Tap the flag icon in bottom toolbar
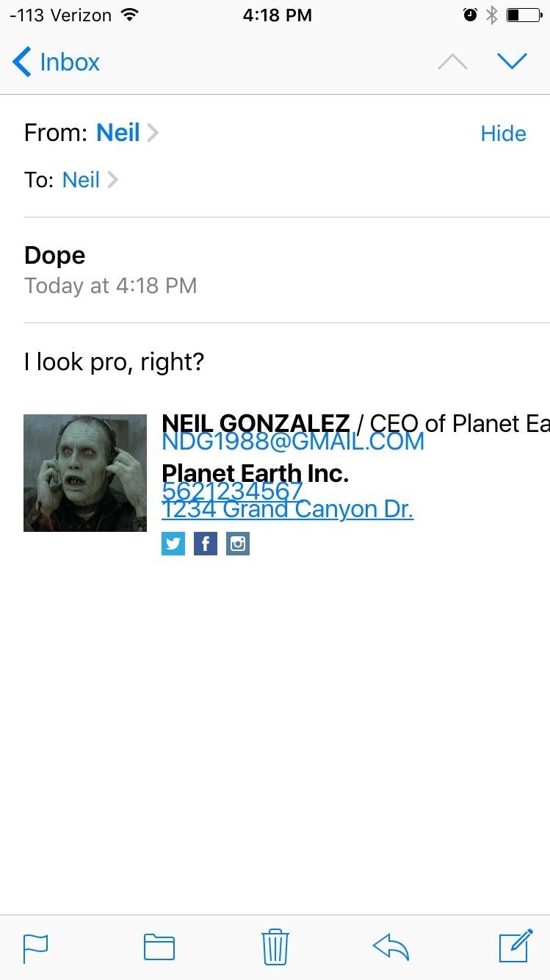Image resolution: width=550 pixels, height=980 pixels. point(35,947)
